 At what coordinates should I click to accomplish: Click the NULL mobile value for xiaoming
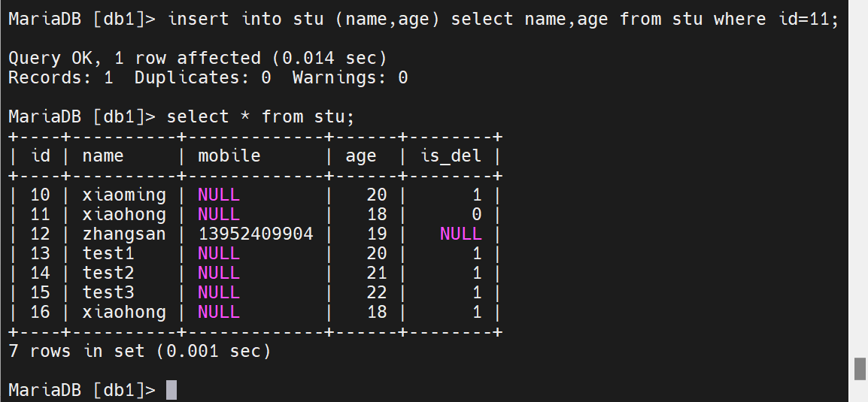click(x=219, y=195)
